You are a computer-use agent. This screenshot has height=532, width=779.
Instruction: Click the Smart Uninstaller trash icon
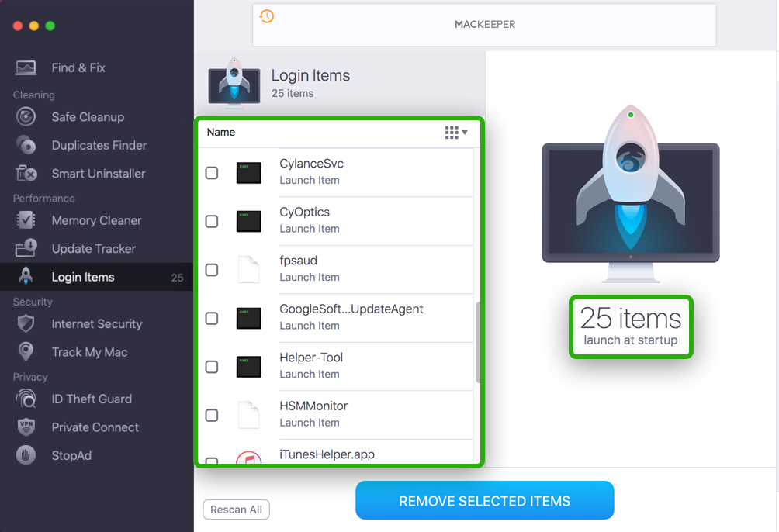[26, 174]
